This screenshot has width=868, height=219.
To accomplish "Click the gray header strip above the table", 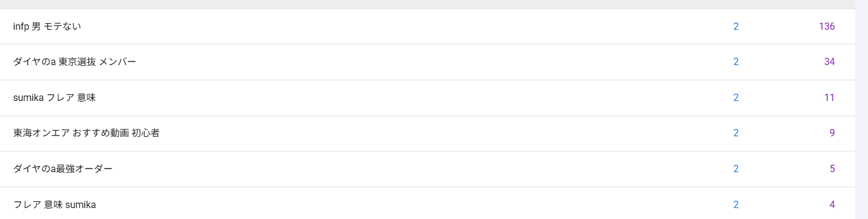I will coord(427,4).
